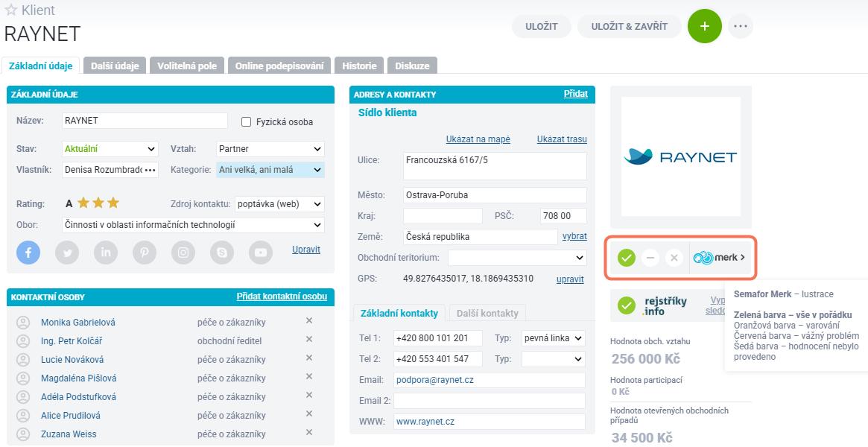Image resolution: width=868 pixels, height=447 pixels.
Task: Click Přidat in Adresy a kontakty header
Action: [576, 94]
